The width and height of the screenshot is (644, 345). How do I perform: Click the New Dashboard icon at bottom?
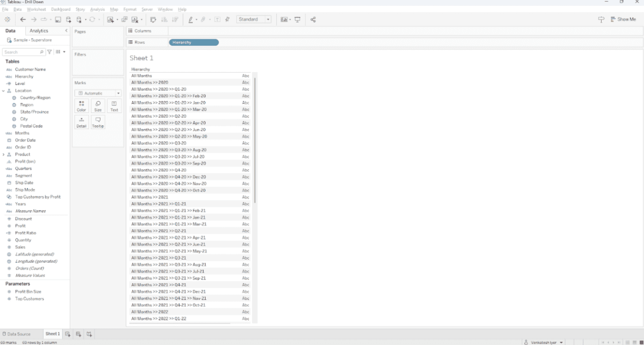click(x=78, y=334)
